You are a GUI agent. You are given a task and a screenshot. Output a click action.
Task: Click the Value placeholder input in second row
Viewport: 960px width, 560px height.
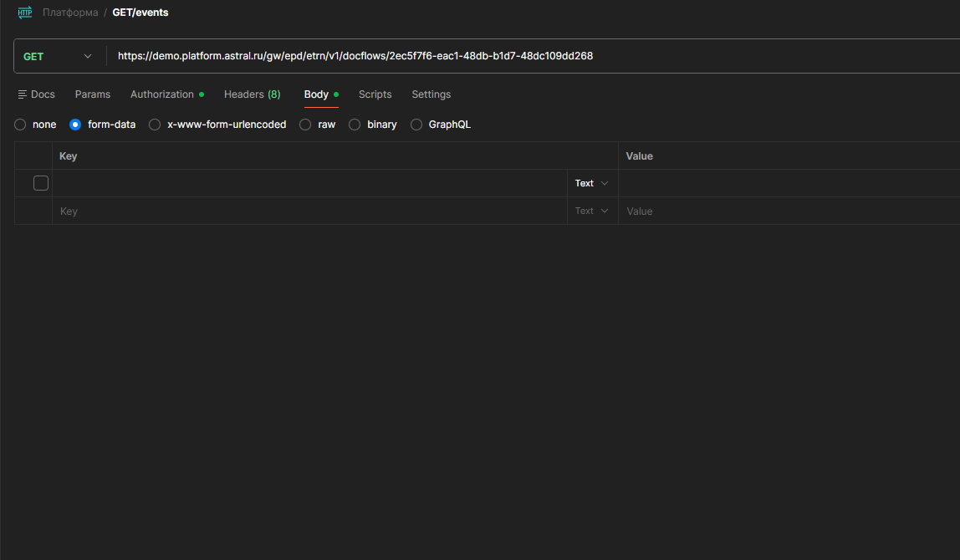click(x=789, y=211)
